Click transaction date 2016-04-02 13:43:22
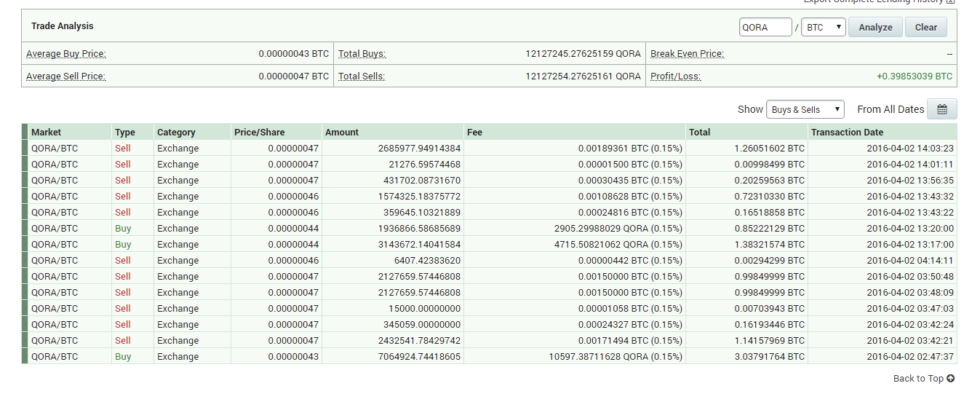The width and height of the screenshot is (980, 402). click(x=910, y=213)
